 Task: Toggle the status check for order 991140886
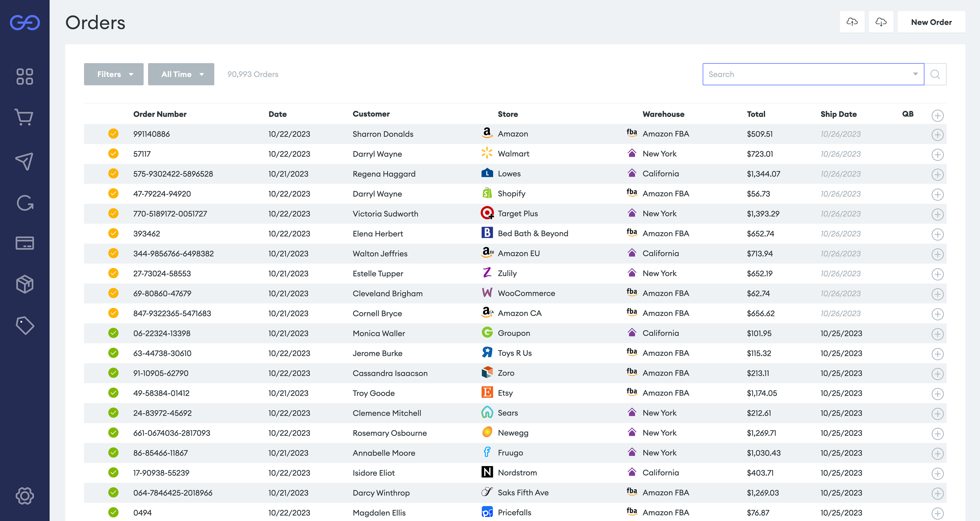[x=113, y=134]
